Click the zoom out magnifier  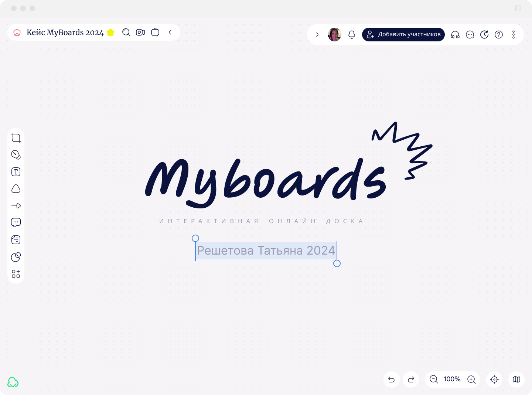coord(434,379)
